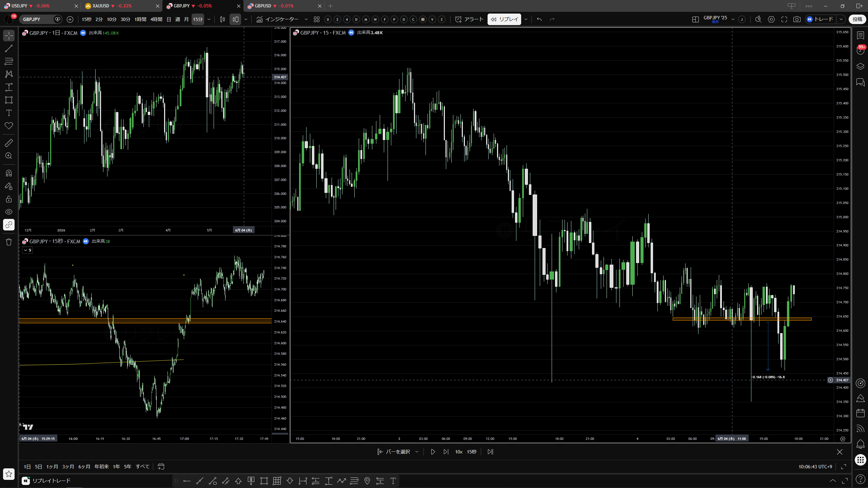868x488 pixels.
Task: Toggle the リプレイ replay mode
Action: 505,19
